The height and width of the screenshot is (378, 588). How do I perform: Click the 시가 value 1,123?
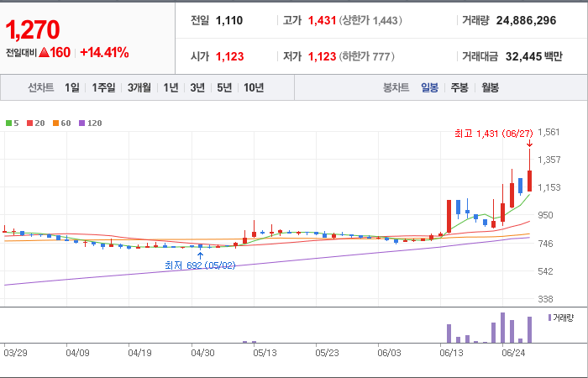pos(229,56)
